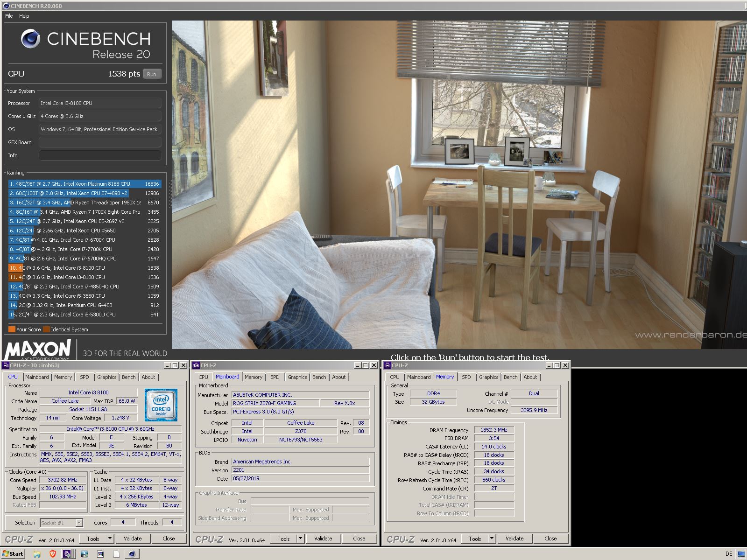Open Bench tab in the Memory CPU-Z window
Screen dimensions: 747x560
click(x=511, y=377)
